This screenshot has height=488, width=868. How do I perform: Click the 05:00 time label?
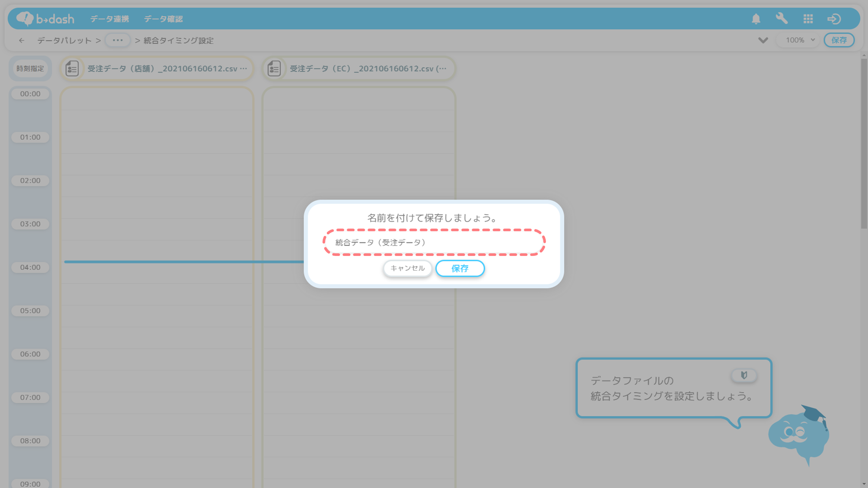click(x=30, y=311)
